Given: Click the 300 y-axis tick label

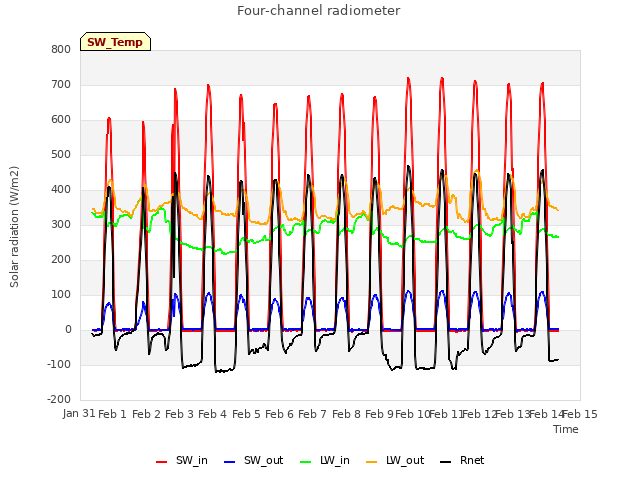Looking at the screenshot, I should pyautogui.click(x=61, y=224).
